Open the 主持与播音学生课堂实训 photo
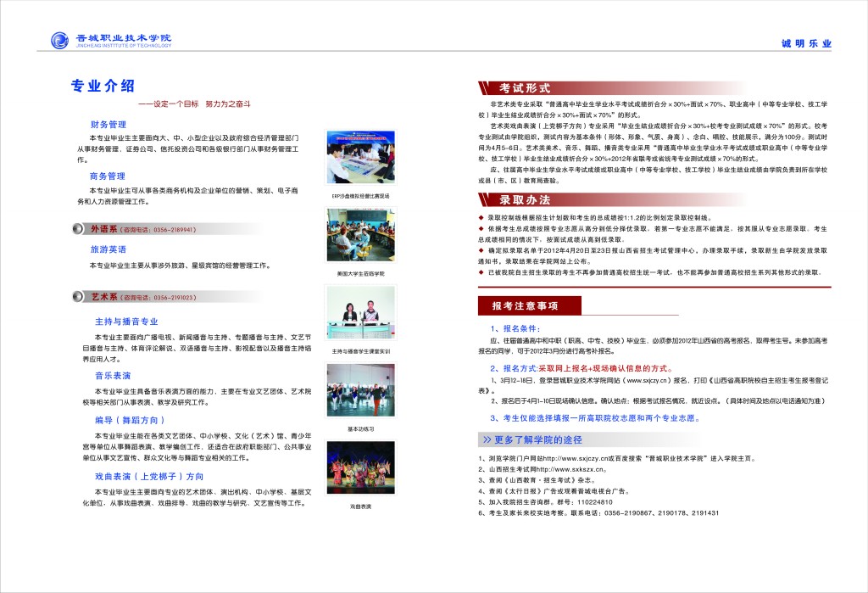This screenshot has height=593, width=868. pos(360,312)
